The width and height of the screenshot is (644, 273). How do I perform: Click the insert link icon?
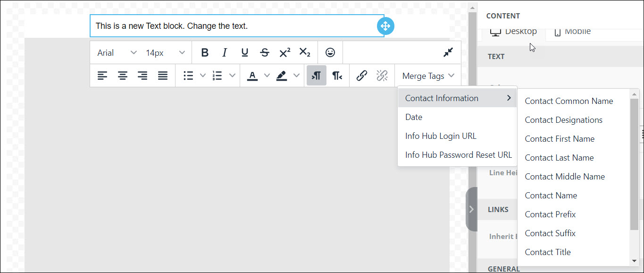coord(362,76)
